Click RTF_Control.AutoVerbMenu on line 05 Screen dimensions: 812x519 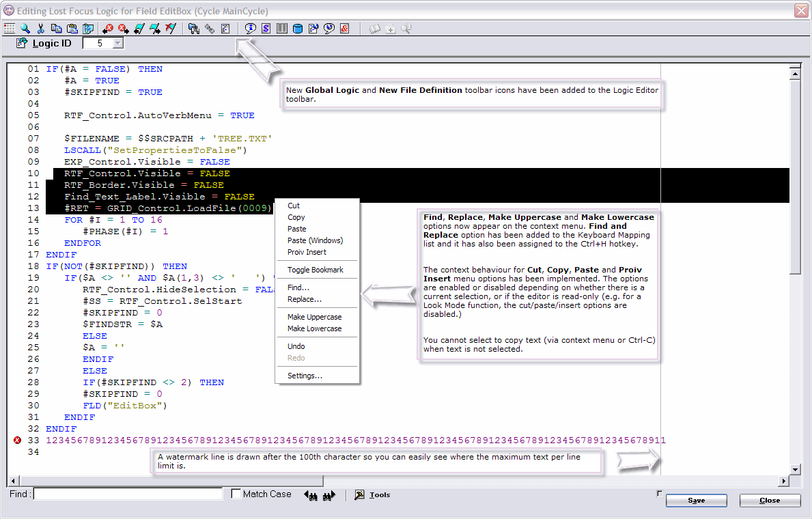(138, 115)
